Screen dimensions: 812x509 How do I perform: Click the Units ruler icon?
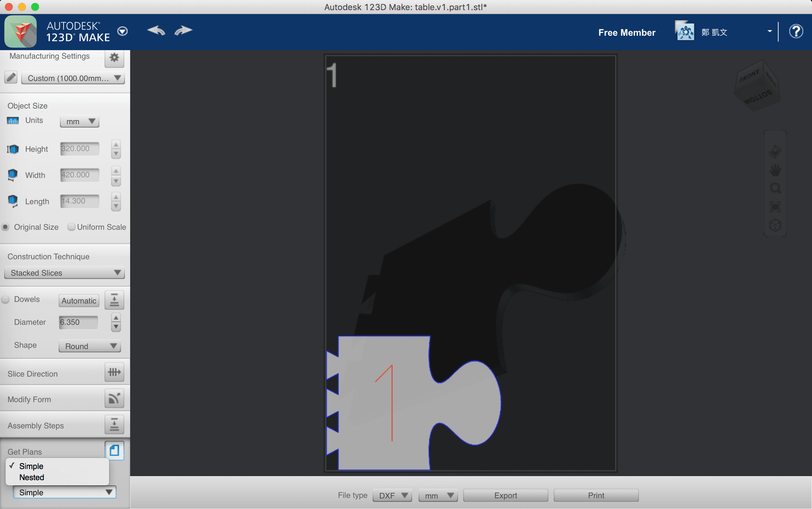point(13,121)
